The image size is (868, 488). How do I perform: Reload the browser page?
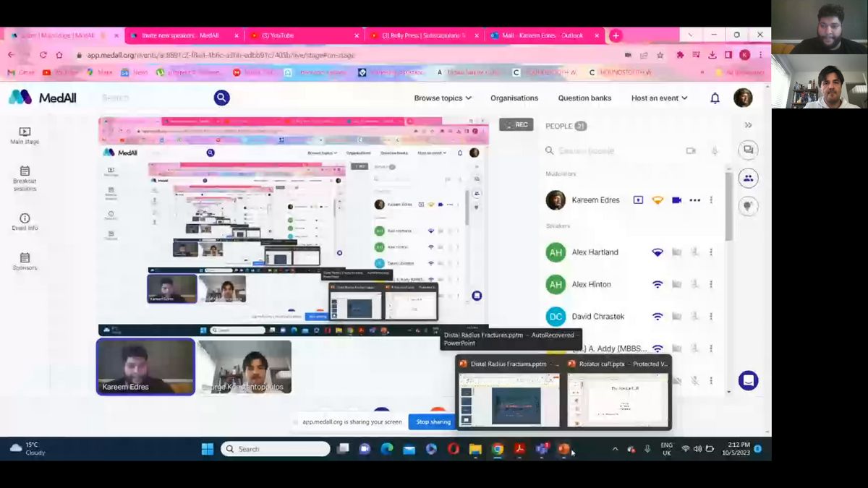(x=43, y=55)
